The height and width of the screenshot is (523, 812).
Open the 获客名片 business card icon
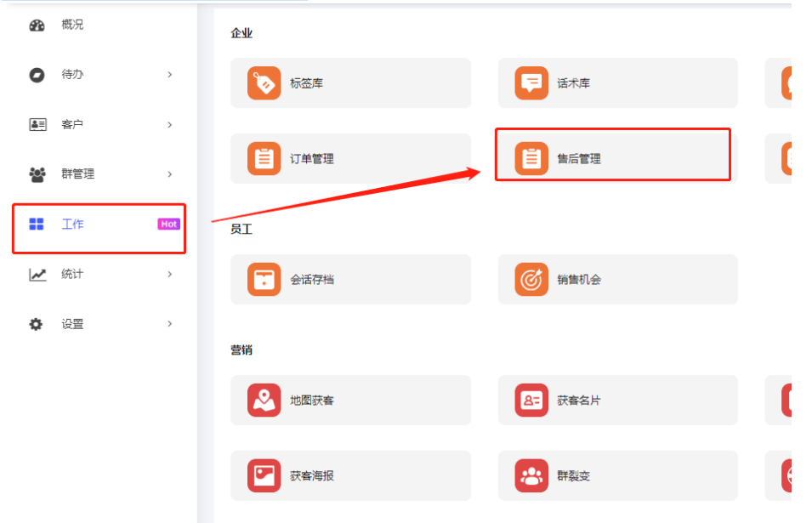(x=531, y=400)
